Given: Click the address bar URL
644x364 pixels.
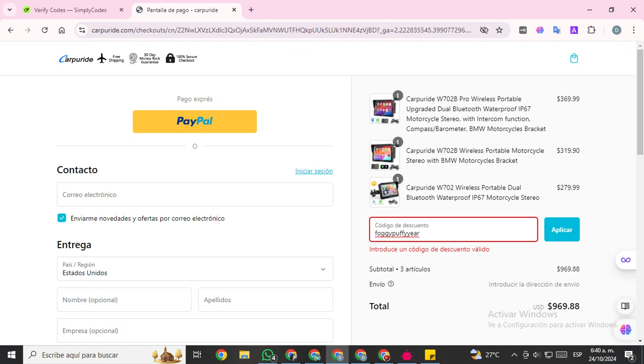Looking at the screenshot, I should 281,30.
